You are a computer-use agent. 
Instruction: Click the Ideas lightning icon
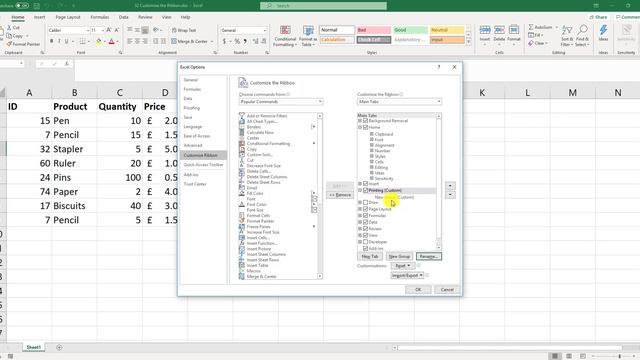pyautogui.click(x=603, y=30)
